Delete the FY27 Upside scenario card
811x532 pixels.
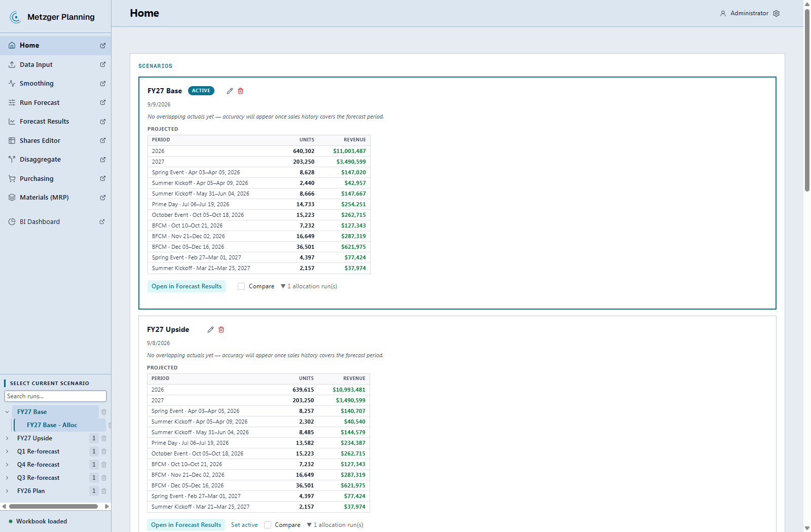tap(222, 329)
